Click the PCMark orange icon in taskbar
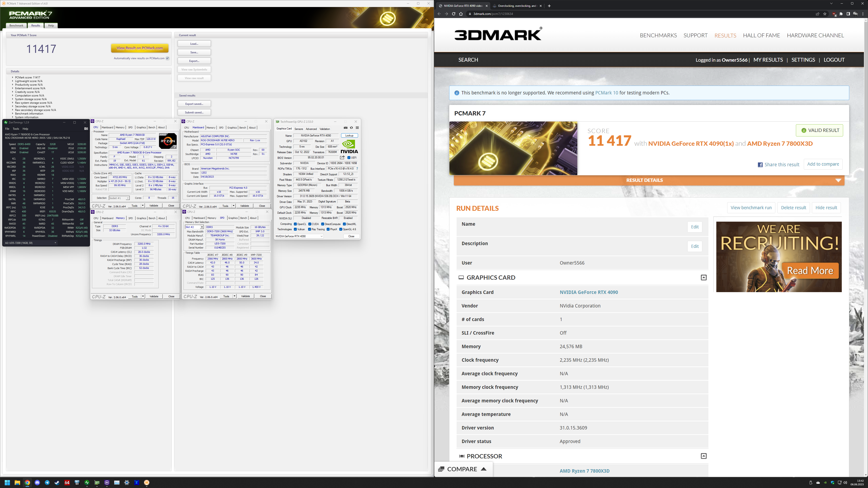 (x=146, y=483)
